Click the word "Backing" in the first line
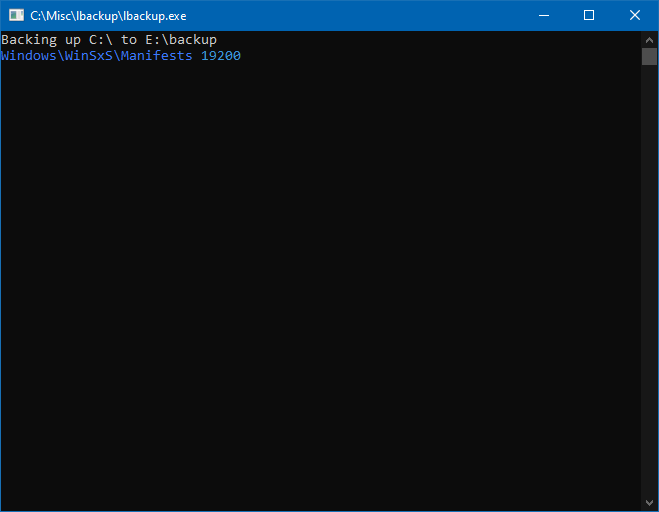Viewport: 659px width, 512px height. [x=29, y=40]
